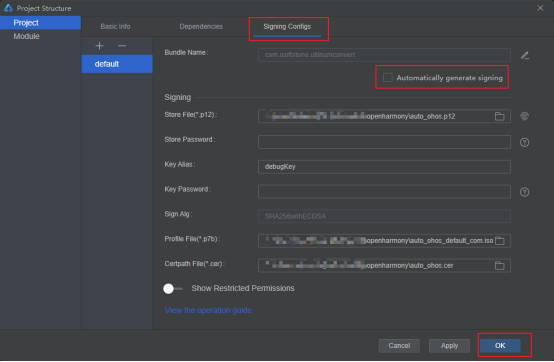Image resolution: width=554 pixels, height=362 pixels.
Task: Toggle Show Restricted Permissions switch
Action: [172, 289]
